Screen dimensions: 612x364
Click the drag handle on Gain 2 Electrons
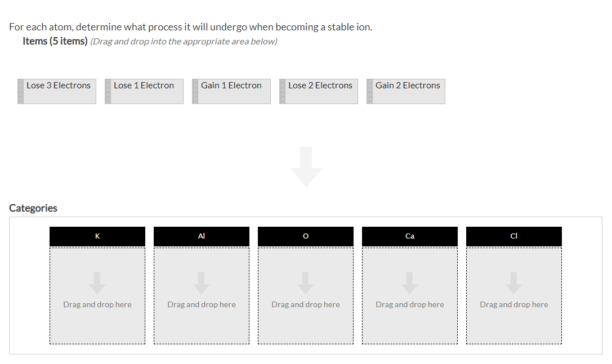(369, 91)
